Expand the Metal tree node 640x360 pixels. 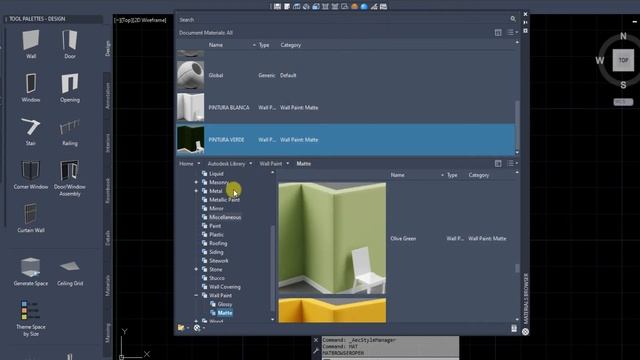coord(196,191)
